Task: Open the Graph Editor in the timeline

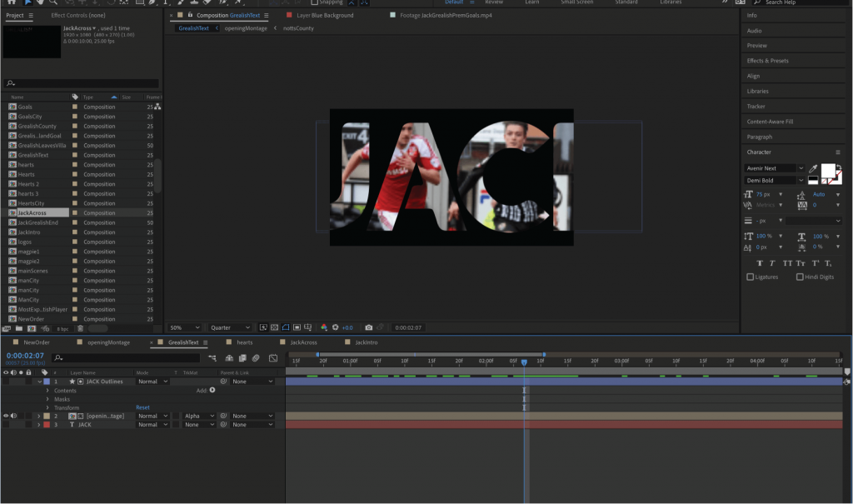Action: 273,358
